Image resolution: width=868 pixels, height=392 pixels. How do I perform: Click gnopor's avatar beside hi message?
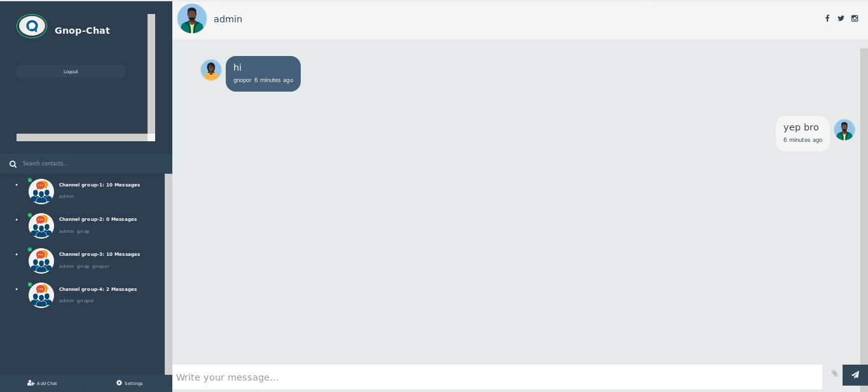coord(211,70)
